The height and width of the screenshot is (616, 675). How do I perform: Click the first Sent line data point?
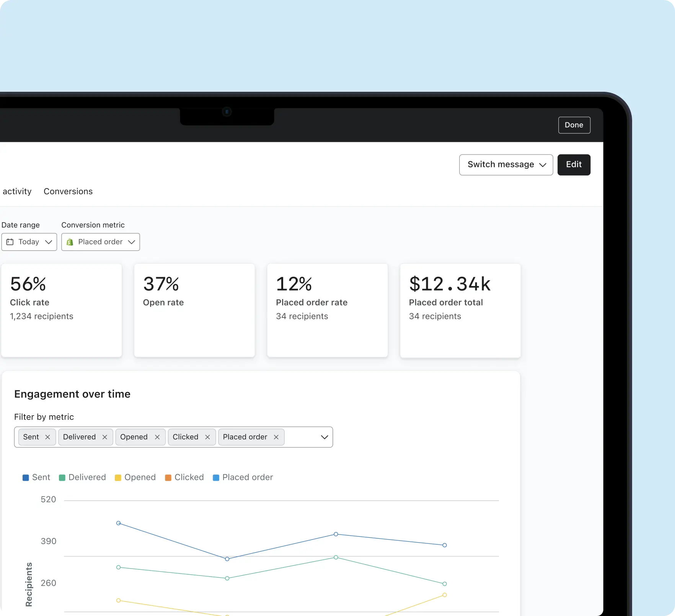119,523
